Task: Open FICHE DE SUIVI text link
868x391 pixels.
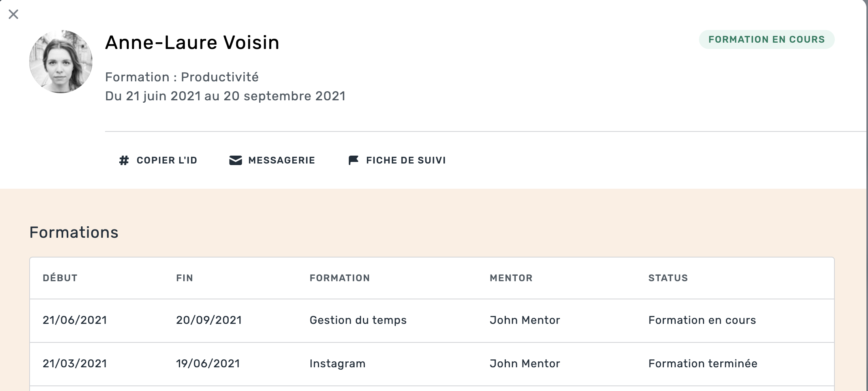Action: click(x=406, y=160)
